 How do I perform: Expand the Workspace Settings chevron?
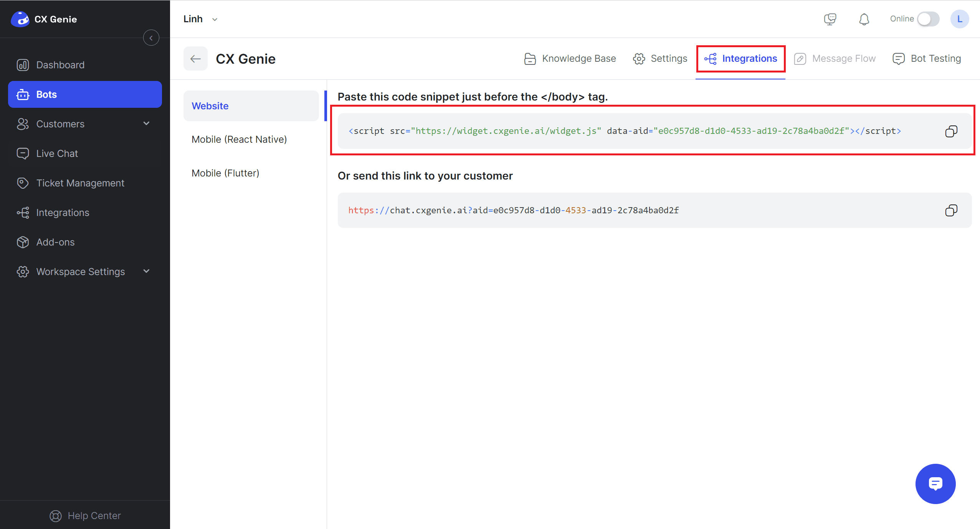[x=146, y=271]
